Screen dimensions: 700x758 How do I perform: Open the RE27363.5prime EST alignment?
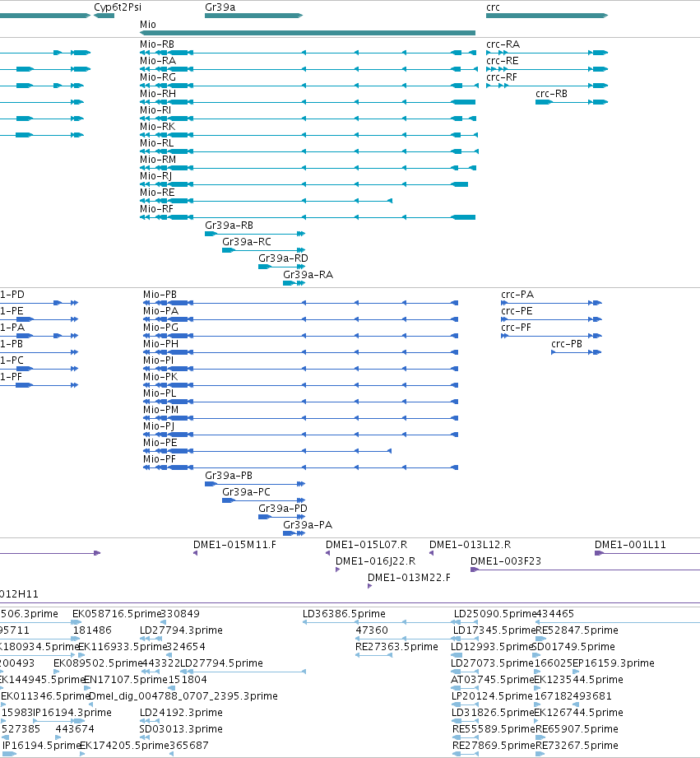click(x=373, y=655)
